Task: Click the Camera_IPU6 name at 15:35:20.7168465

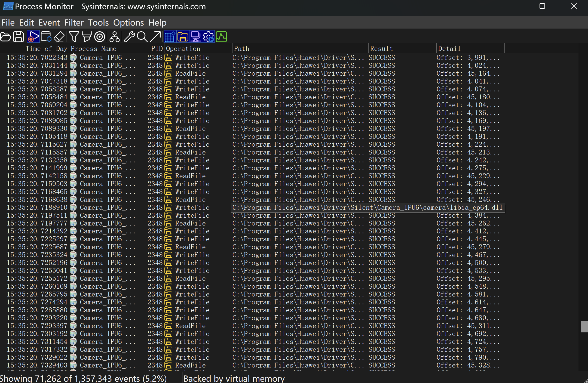Action: pos(108,191)
